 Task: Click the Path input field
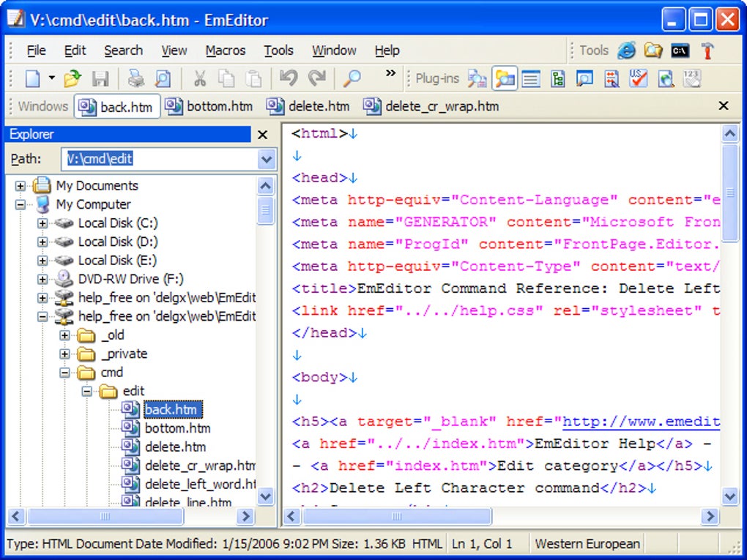[x=160, y=159]
